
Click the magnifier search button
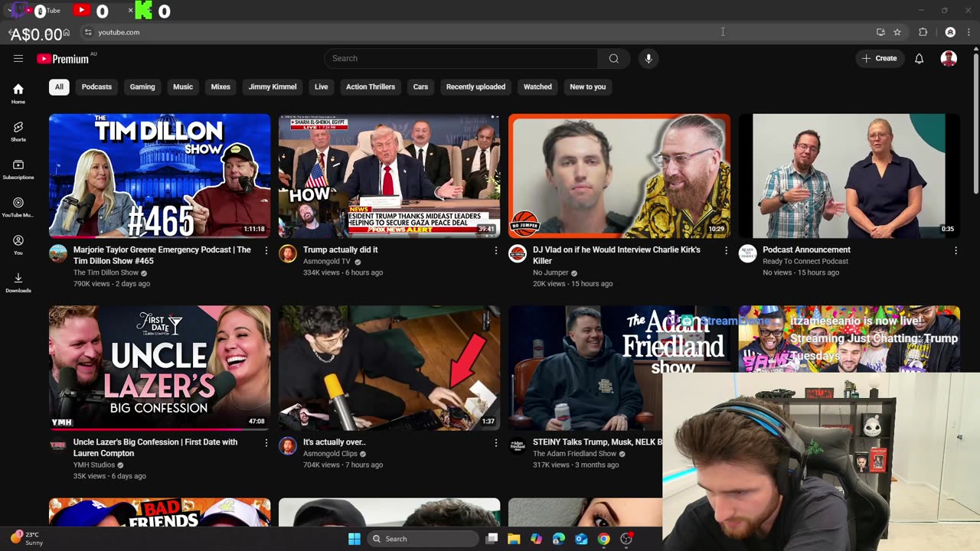click(x=614, y=58)
